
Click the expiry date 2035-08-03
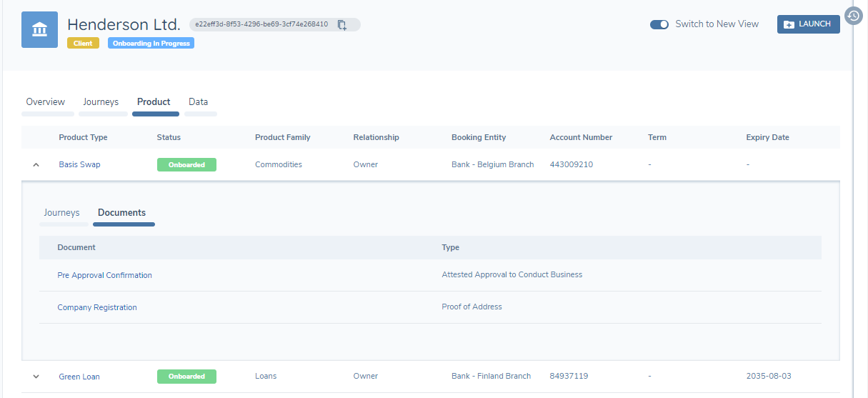[x=769, y=376]
